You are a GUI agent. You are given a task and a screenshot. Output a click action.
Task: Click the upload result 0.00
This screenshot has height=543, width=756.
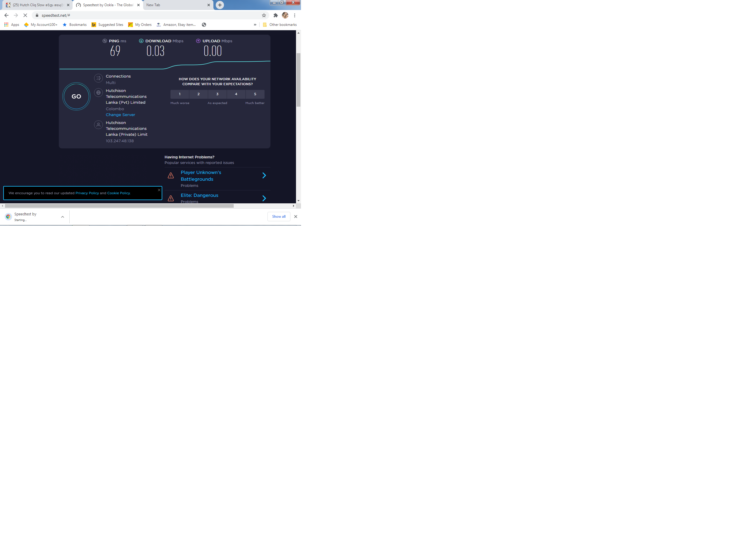click(x=213, y=51)
